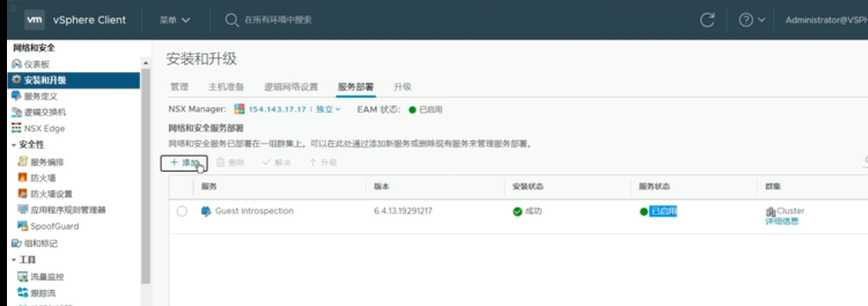Open the NSX Manager 154.143.17.17 dropdown
This screenshot has height=306, width=868.
294,109
